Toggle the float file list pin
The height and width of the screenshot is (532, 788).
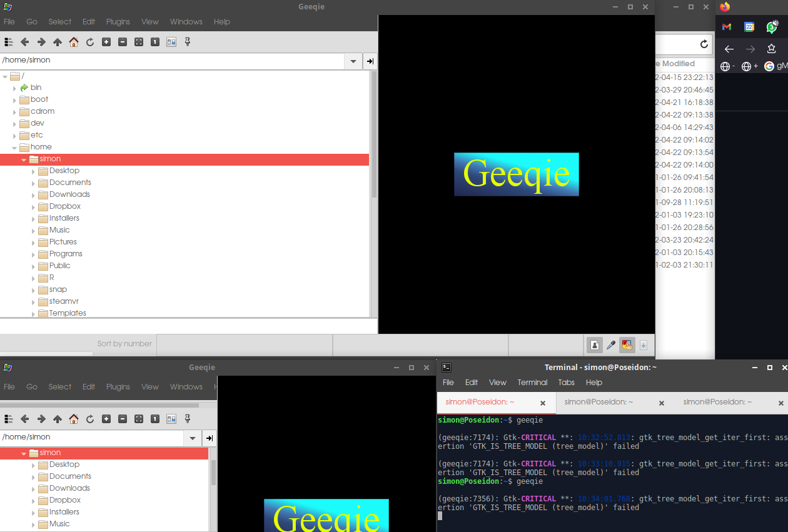[x=187, y=42]
